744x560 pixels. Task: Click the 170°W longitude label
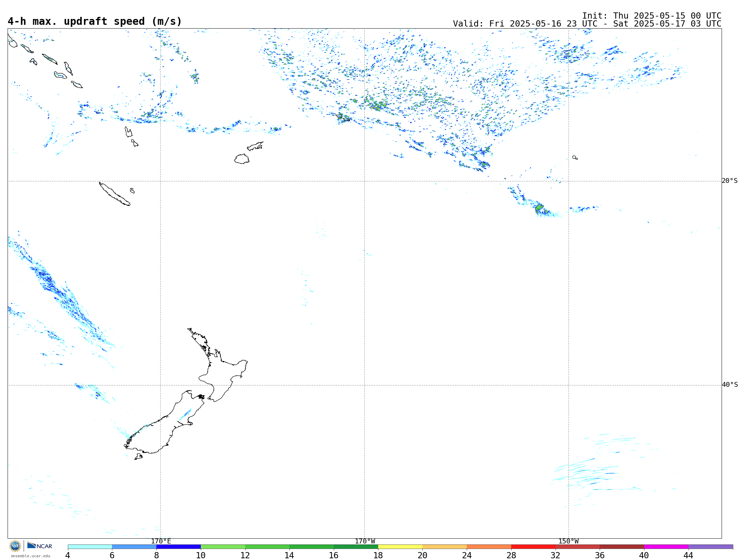[x=365, y=541]
